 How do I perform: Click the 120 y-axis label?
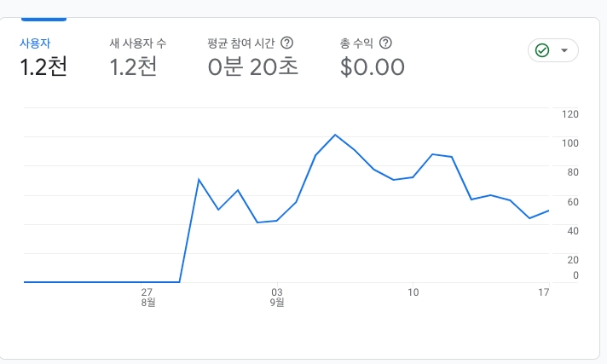[570, 114]
